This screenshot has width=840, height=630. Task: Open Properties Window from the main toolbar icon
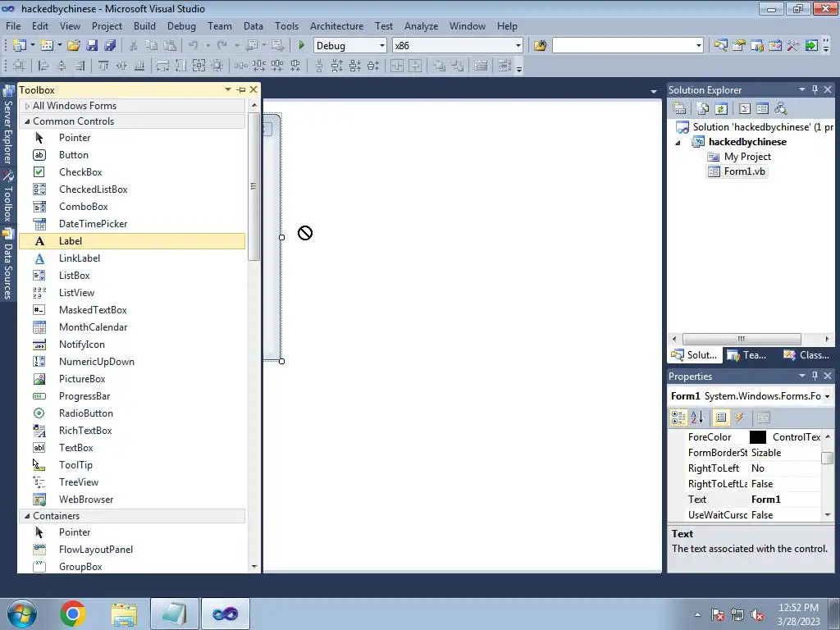739,46
